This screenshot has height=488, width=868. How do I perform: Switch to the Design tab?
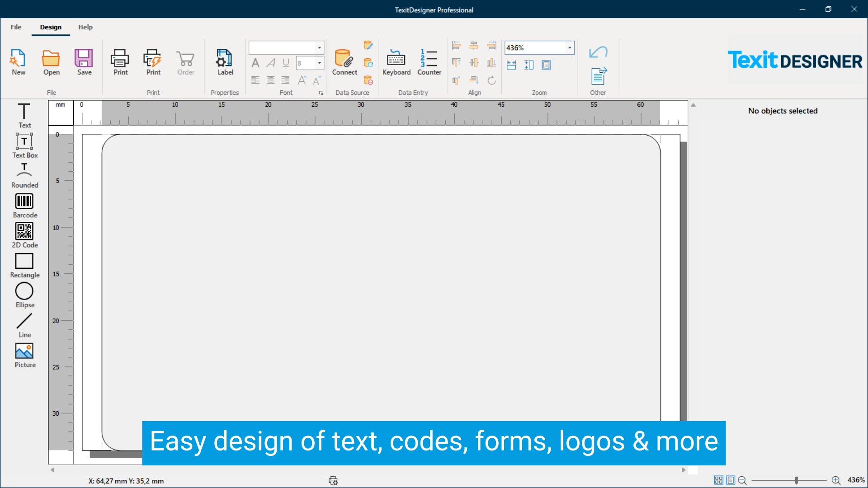click(x=51, y=27)
